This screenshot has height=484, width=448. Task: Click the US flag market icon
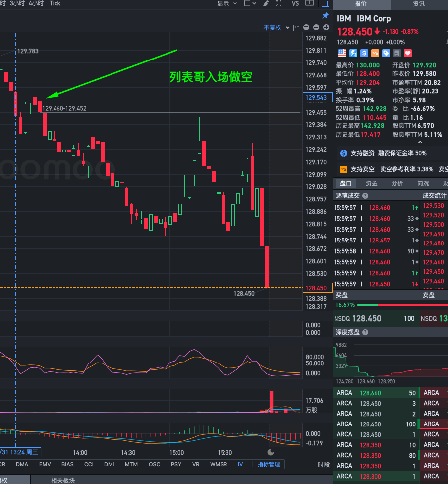[342, 53]
